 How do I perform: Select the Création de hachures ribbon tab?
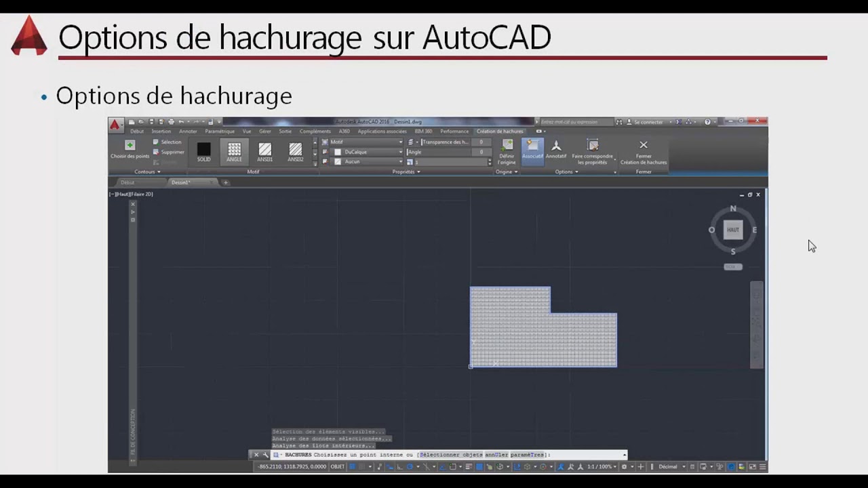click(x=500, y=131)
